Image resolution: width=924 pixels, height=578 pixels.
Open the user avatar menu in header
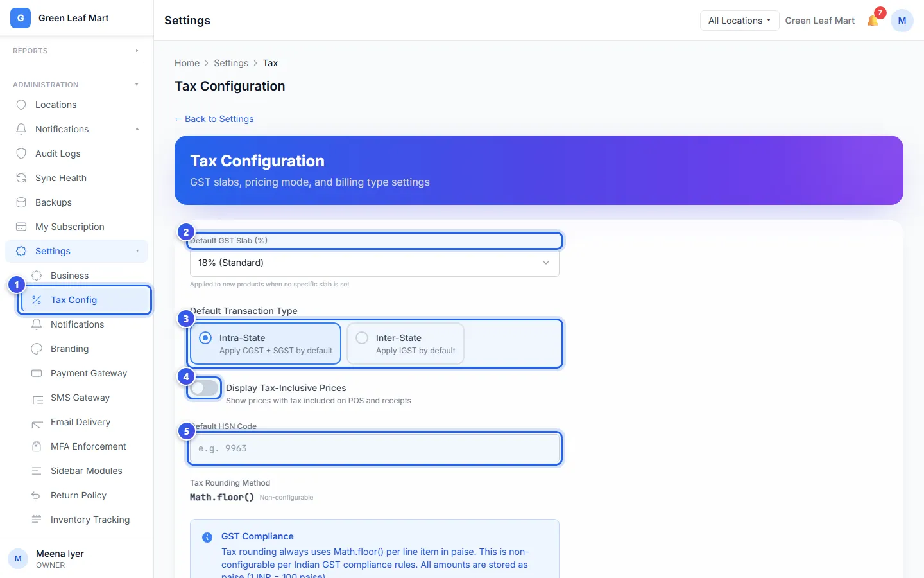click(902, 21)
